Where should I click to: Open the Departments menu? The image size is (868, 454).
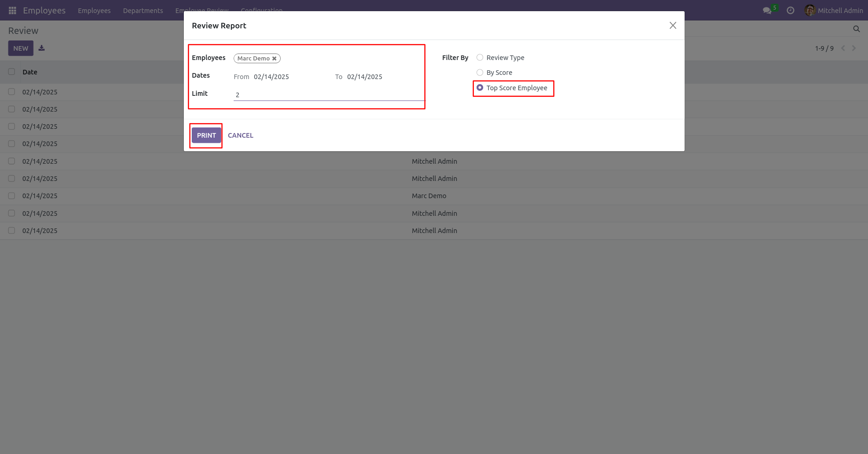tap(143, 11)
